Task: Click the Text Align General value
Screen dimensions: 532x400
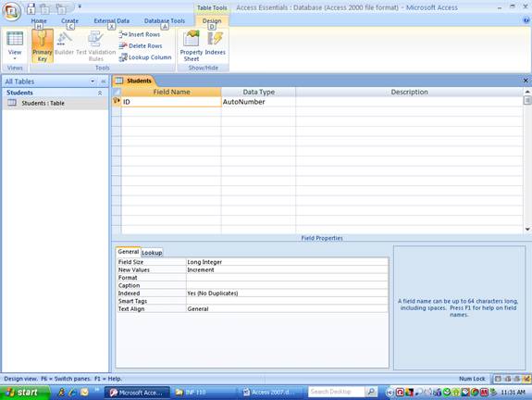Action: pos(287,309)
